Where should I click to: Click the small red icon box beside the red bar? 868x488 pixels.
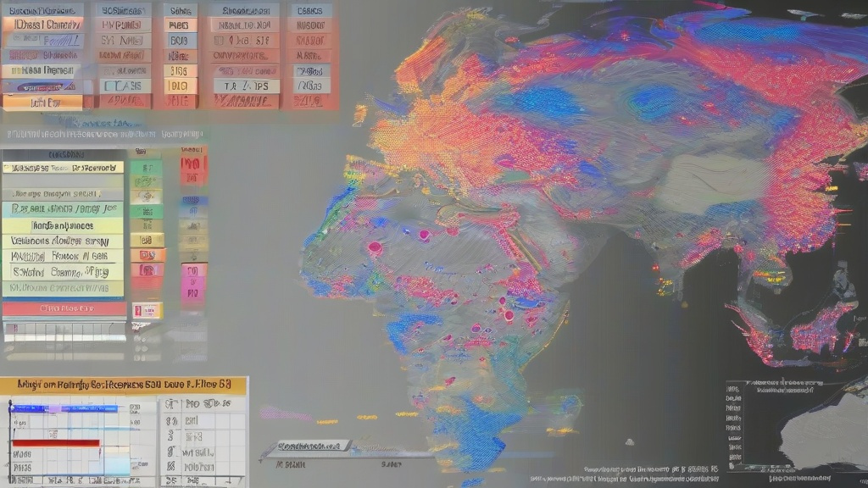pyautogui.click(x=147, y=310)
